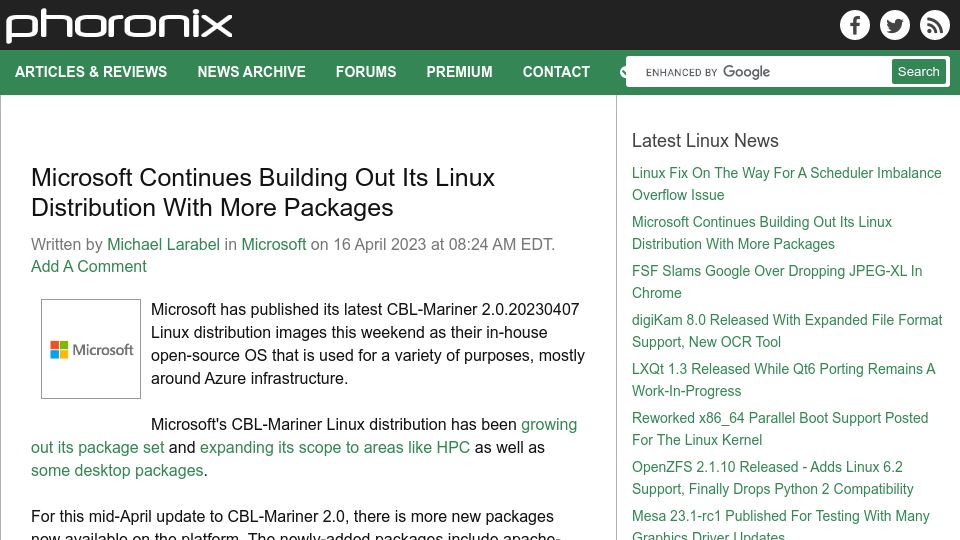Open Phoronix Facebook page icon

point(855,25)
